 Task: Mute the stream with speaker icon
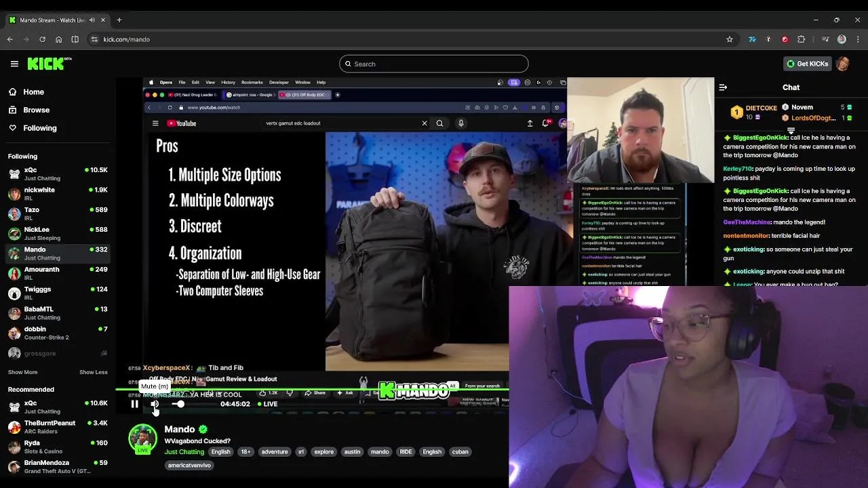155,404
